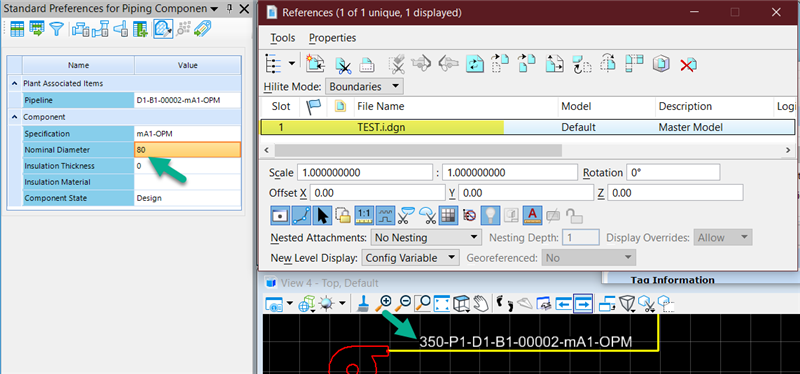
Task: Click the Mirror Reference icon
Action: (608, 64)
